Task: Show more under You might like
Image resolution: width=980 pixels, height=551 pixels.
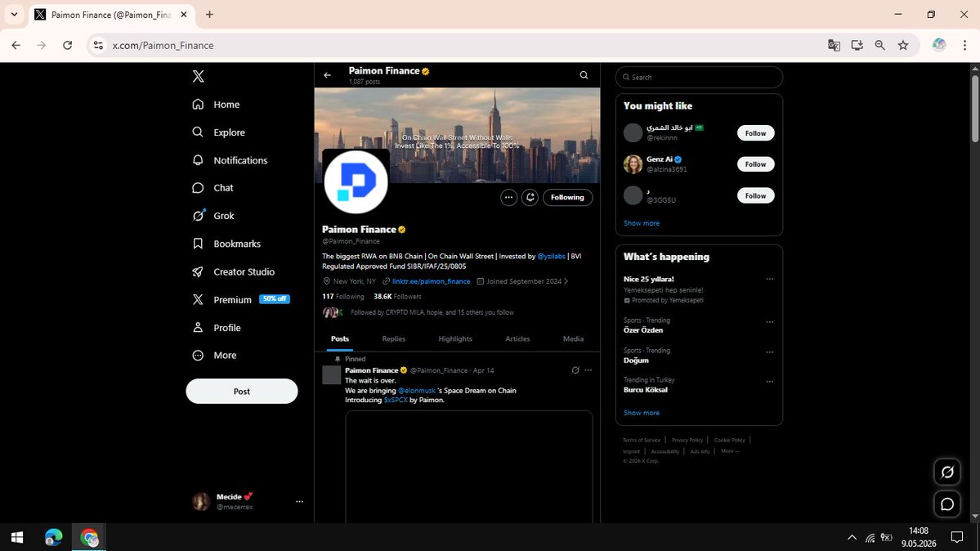Action: (642, 223)
